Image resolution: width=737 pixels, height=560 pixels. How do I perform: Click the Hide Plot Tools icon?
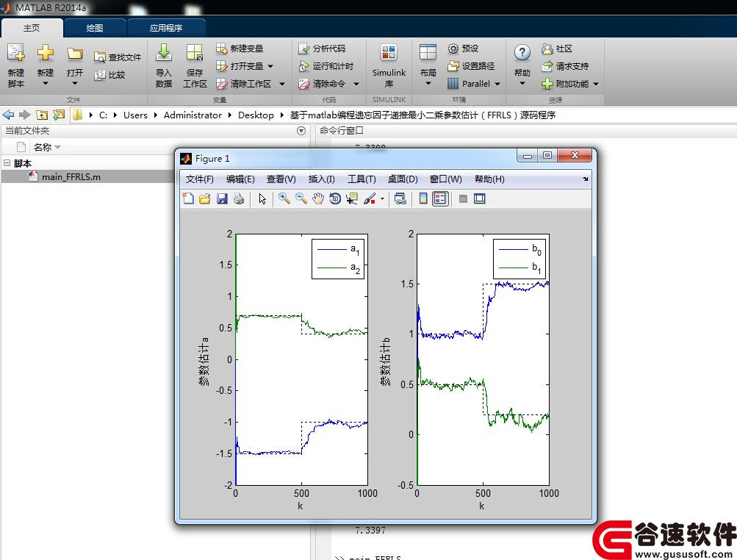[463, 198]
